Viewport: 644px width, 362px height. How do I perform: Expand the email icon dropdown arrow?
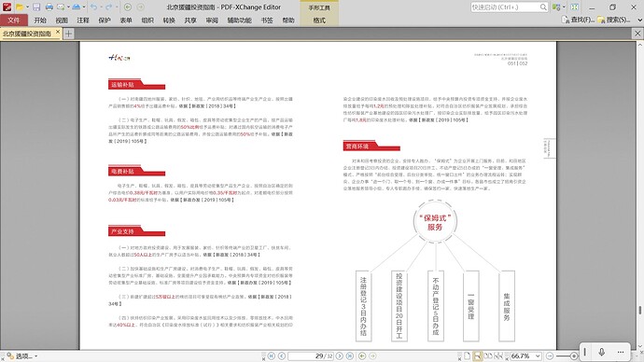[x=68, y=7]
